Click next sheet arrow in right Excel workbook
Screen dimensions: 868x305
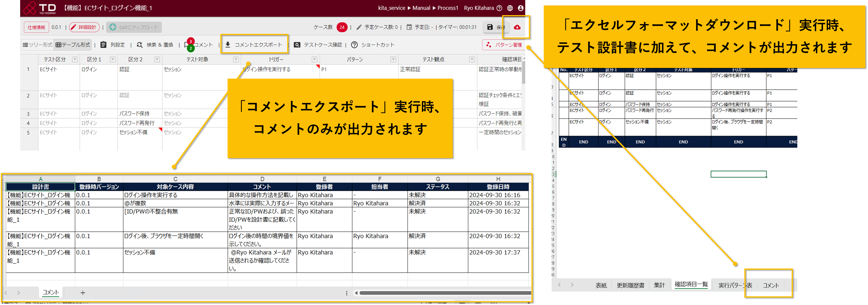pos(572,285)
